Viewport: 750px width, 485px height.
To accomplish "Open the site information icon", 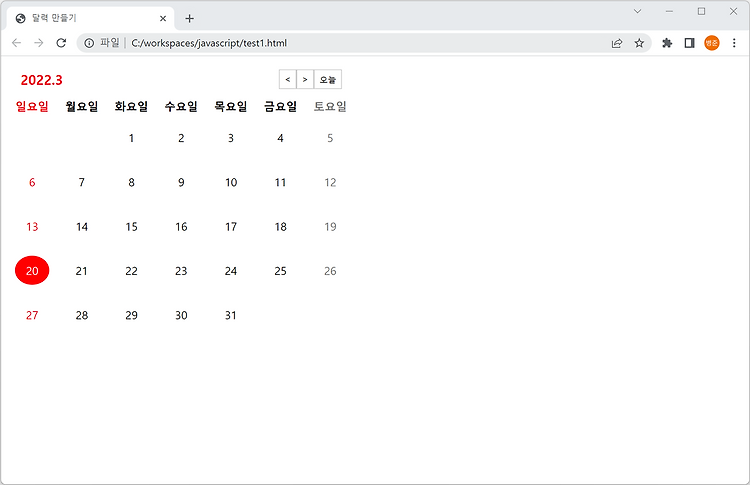I will point(89,43).
